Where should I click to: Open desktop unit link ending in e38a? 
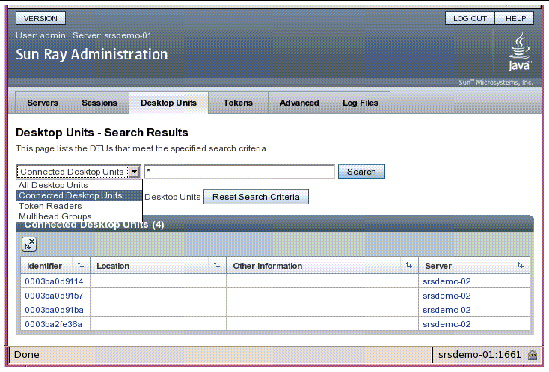pyautogui.click(x=54, y=324)
